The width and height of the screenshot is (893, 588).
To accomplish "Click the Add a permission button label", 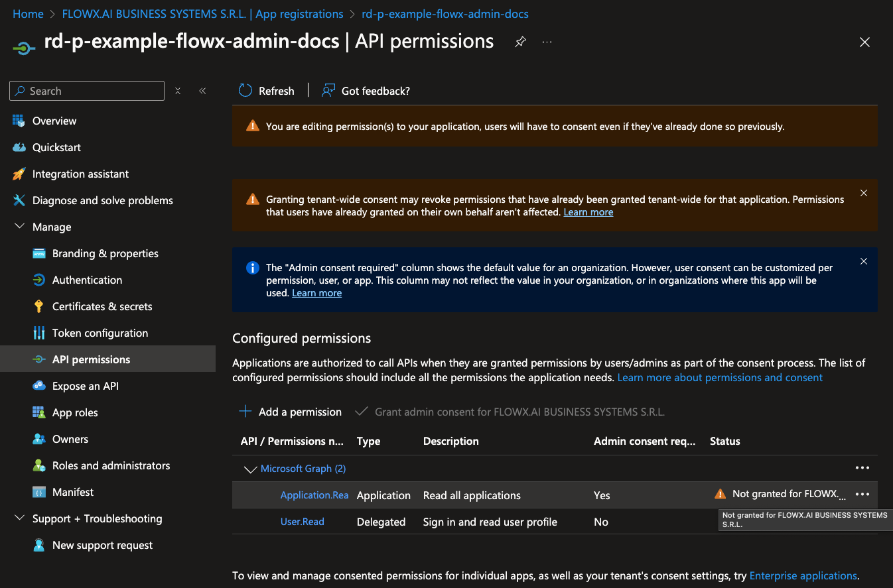I will click(300, 412).
